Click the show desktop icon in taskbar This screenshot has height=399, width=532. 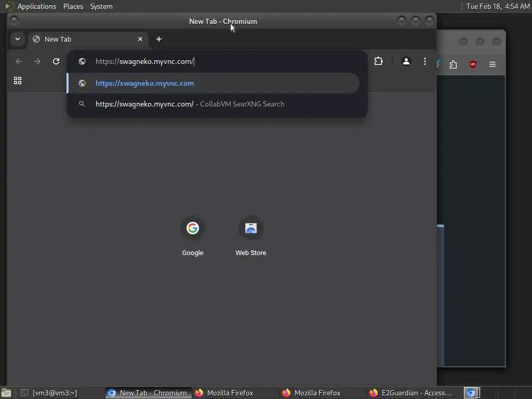(6, 393)
